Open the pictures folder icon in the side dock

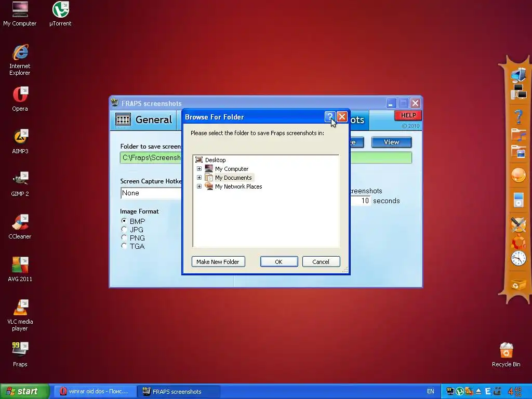[x=518, y=151]
